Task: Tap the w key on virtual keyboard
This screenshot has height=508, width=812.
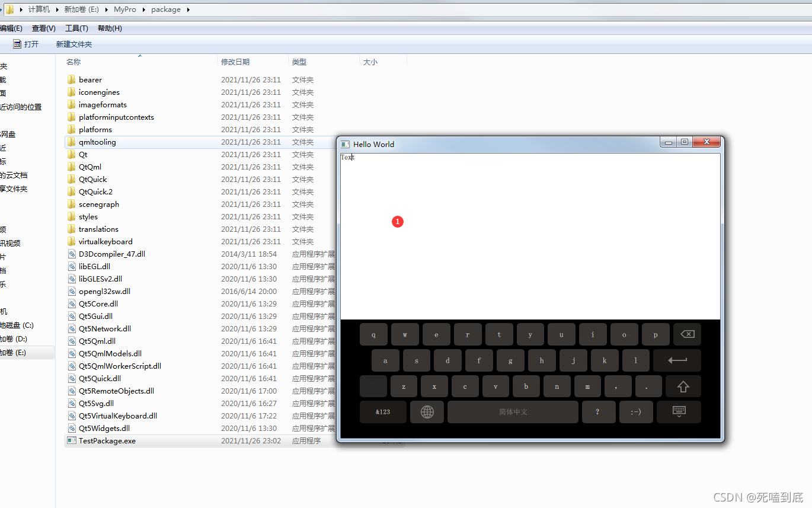Action: click(x=405, y=334)
